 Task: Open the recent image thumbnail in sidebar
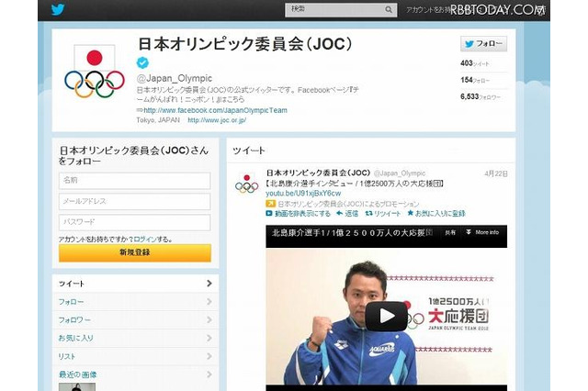(77, 387)
